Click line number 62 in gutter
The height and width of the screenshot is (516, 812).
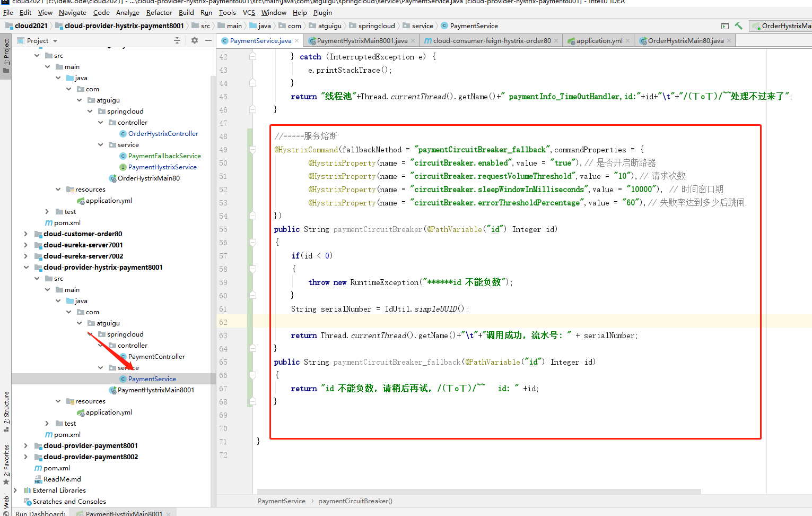[x=223, y=322]
